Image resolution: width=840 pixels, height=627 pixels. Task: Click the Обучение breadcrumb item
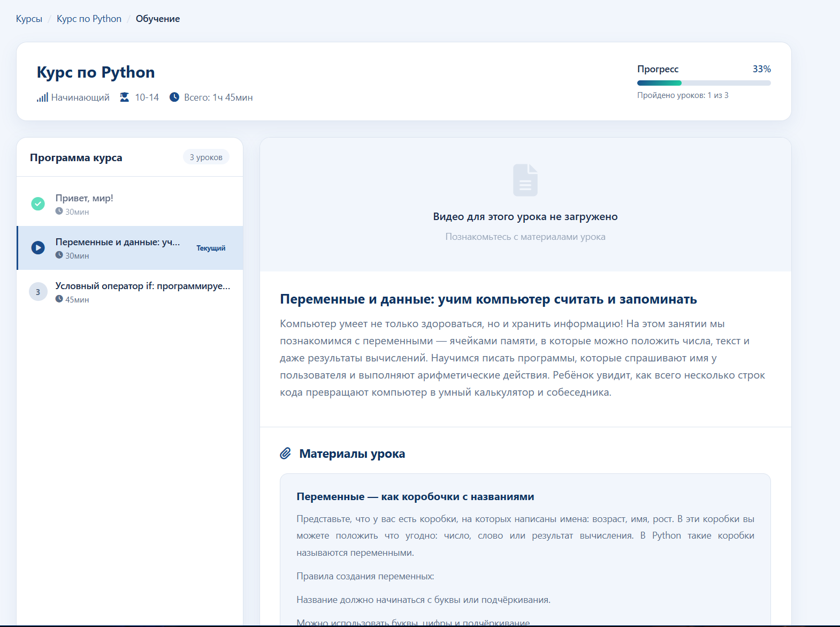coord(158,19)
